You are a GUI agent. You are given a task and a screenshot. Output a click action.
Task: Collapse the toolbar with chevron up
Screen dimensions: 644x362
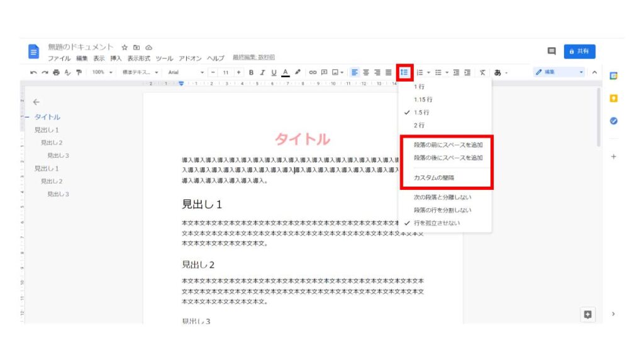coord(594,73)
